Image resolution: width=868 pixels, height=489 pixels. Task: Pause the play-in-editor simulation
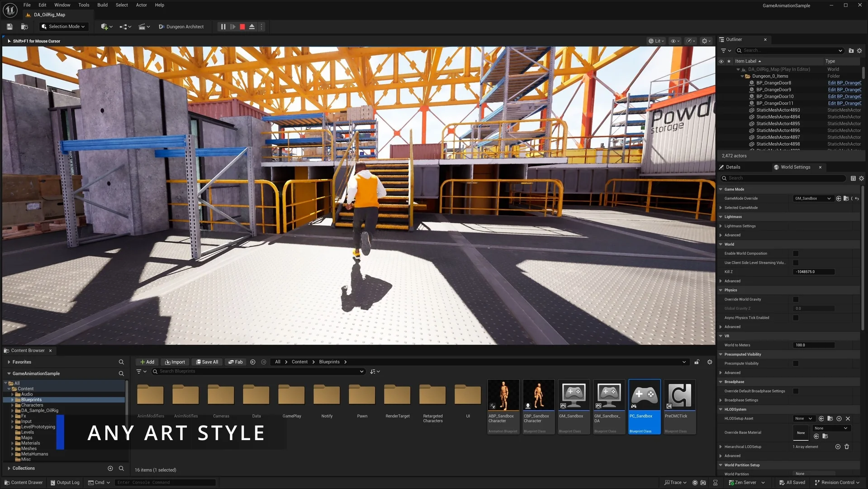coord(223,27)
